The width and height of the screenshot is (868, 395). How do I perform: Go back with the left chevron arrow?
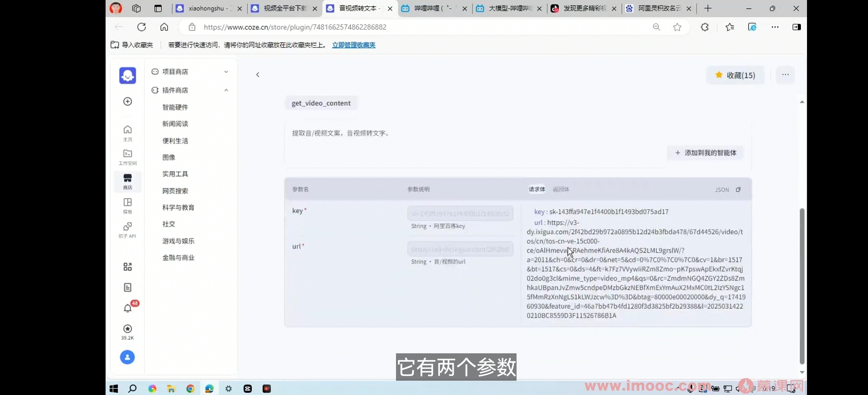(x=258, y=75)
